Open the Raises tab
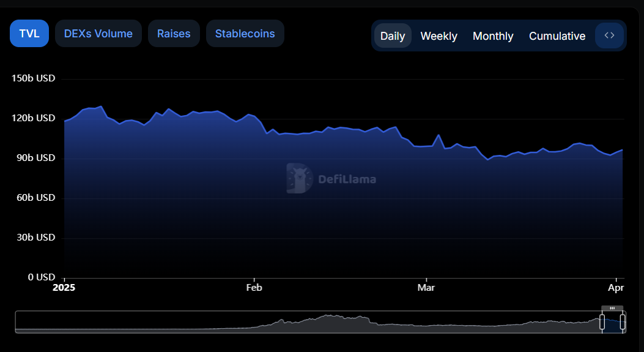 174,33
